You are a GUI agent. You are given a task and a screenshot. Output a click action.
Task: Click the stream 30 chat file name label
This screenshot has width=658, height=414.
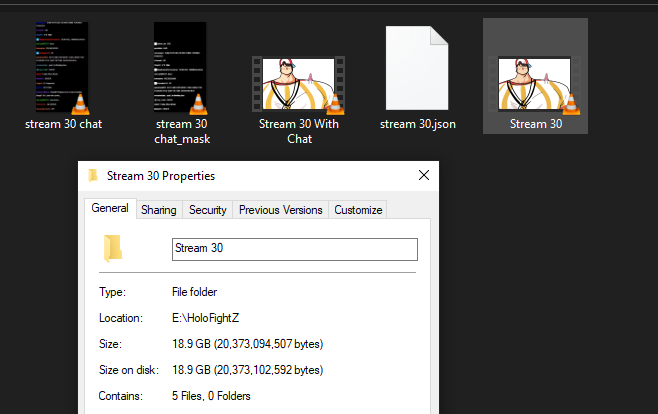pyautogui.click(x=63, y=124)
